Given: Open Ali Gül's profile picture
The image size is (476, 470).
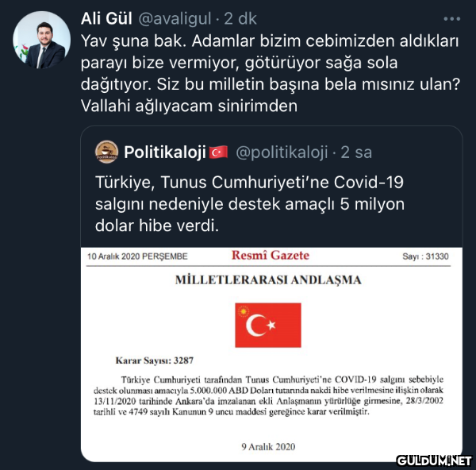Looking at the screenshot, I should [41, 40].
